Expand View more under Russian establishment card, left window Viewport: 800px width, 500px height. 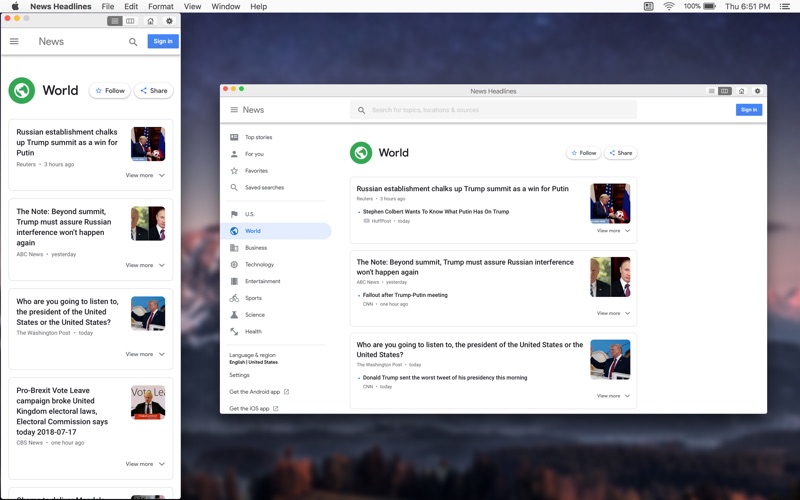point(145,175)
